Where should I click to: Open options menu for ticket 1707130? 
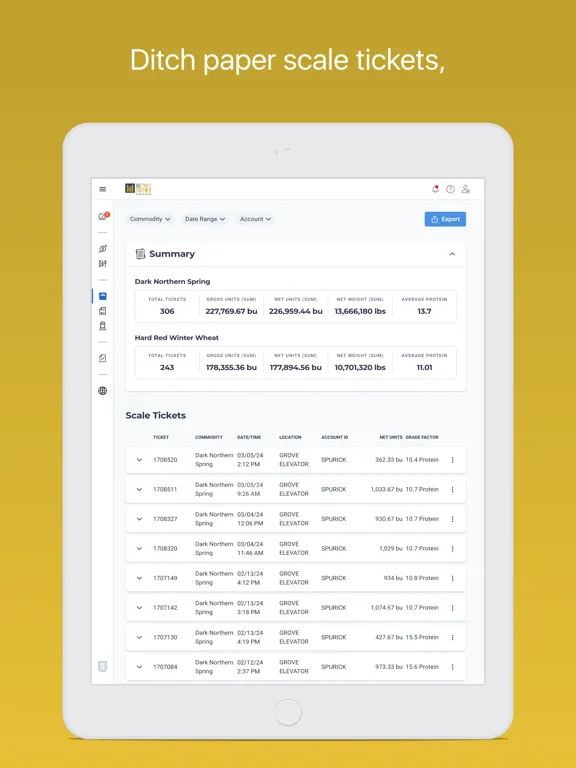tap(452, 637)
